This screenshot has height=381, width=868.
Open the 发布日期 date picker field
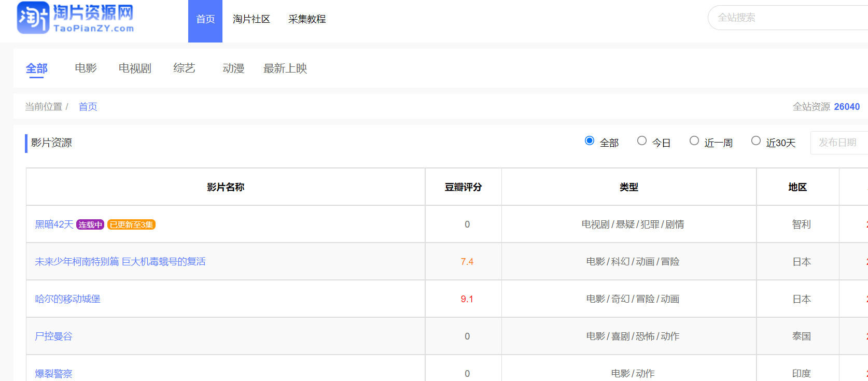point(838,143)
